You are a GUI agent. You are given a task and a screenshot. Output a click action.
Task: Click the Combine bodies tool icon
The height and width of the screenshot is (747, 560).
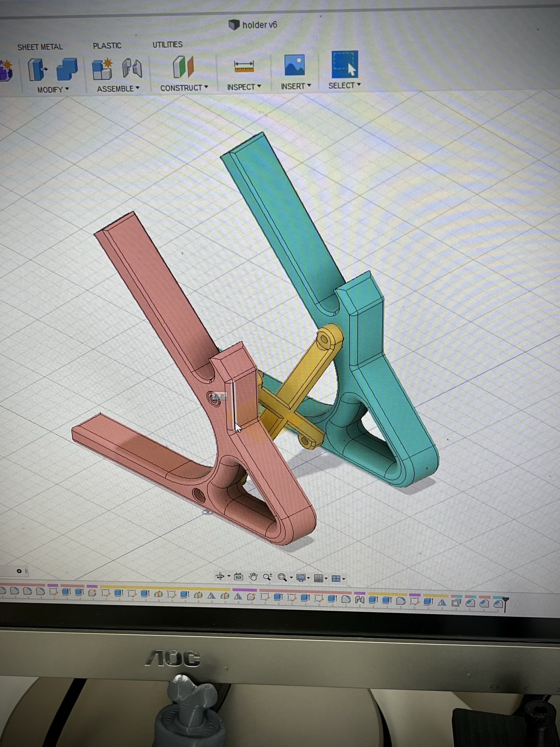[x=67, y=69]
